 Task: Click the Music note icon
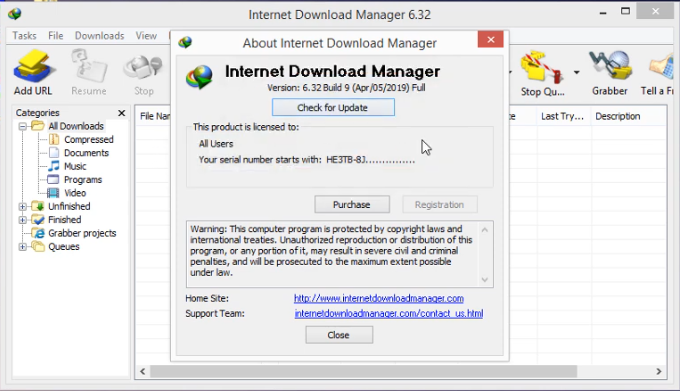54,166
